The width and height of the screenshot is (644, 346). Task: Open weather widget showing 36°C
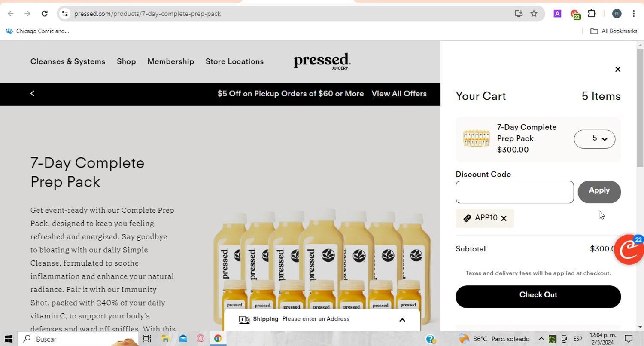494,339
